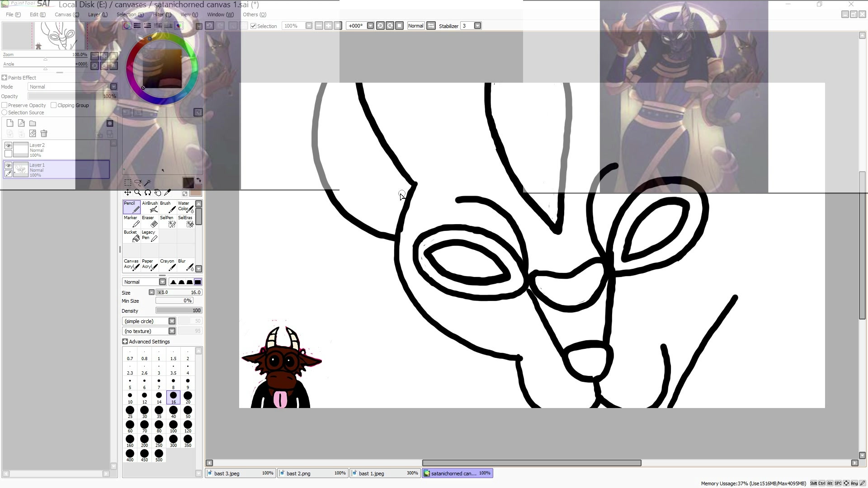This screenshot has height=488, width=868.
Task: Toggle the color wheel panel button
Action: 127,26
